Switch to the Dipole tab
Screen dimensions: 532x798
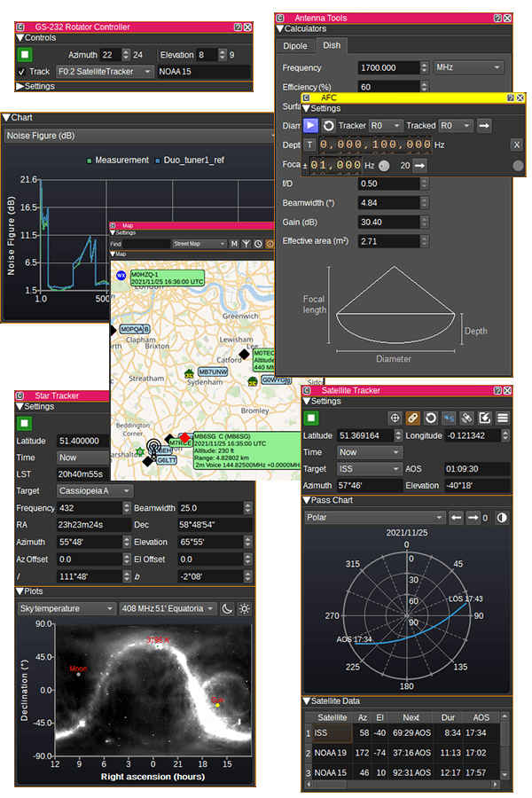[x=295, y=46]
